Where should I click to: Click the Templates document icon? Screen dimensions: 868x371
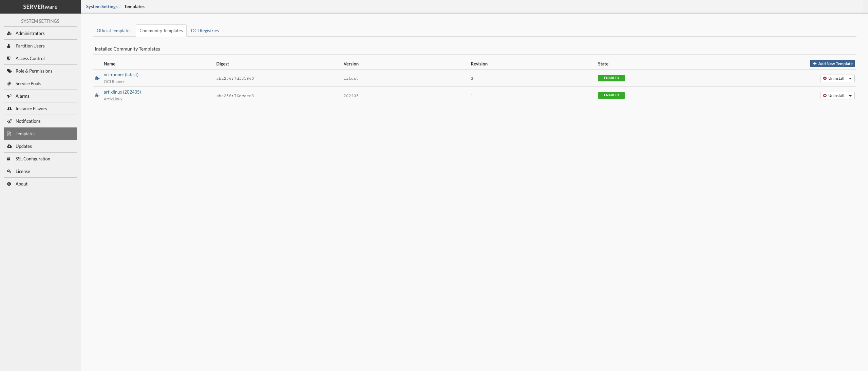click(9, 134)
